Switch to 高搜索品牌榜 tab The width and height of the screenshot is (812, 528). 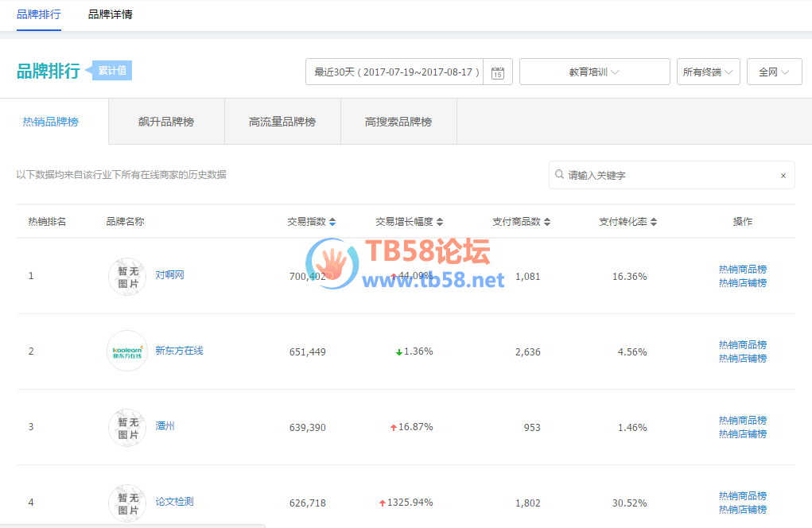(x=398, y=122)
